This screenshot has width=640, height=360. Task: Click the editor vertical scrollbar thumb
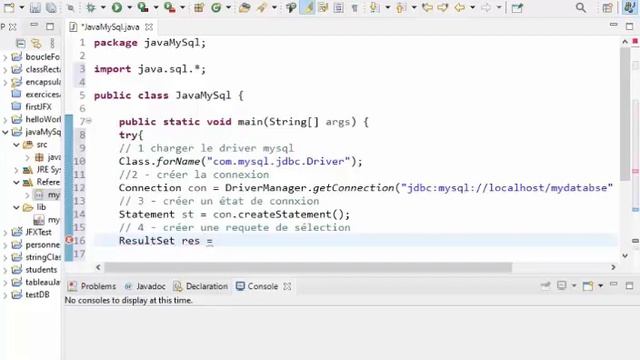[625, 113]
